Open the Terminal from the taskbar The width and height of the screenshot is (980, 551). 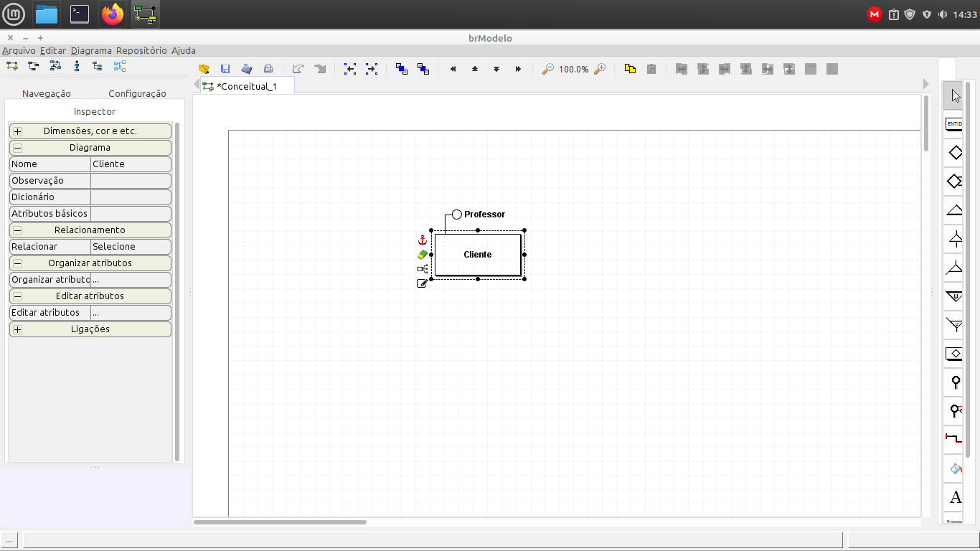(x=80, y=14)
